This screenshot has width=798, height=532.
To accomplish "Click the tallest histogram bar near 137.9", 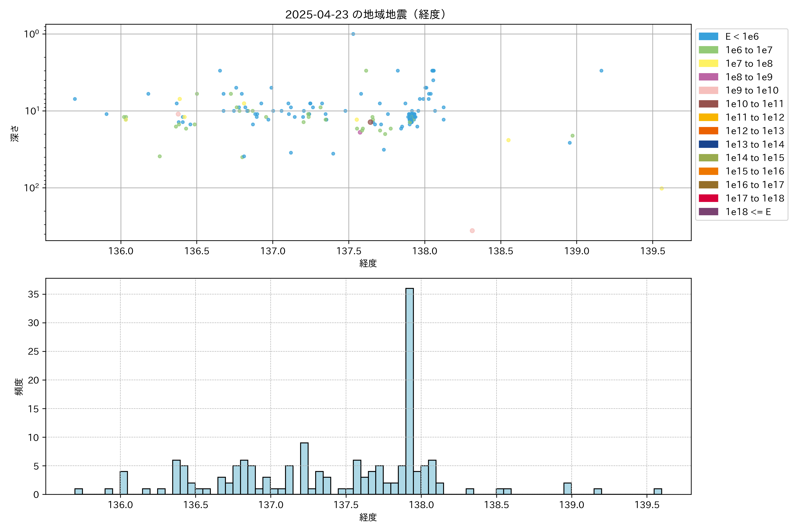I will tap(409, 390).
